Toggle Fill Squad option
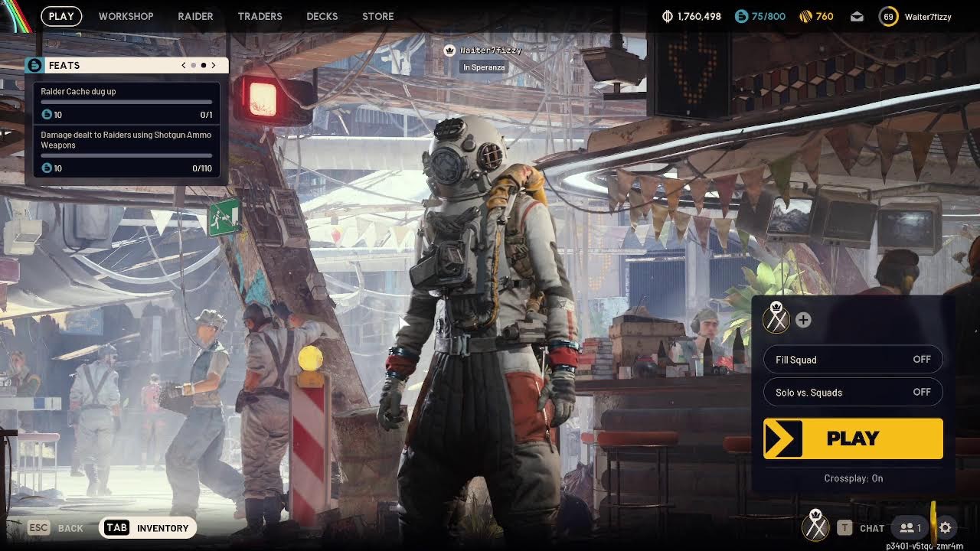Screen dimensions: 980x551 point(853,360)
